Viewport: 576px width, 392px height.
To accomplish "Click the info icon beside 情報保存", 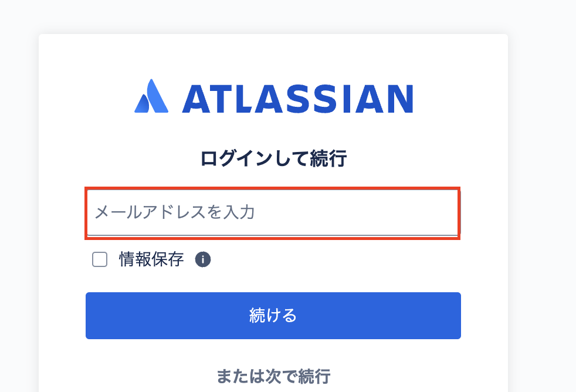I will pyautogui.click(x=203, y=259).
